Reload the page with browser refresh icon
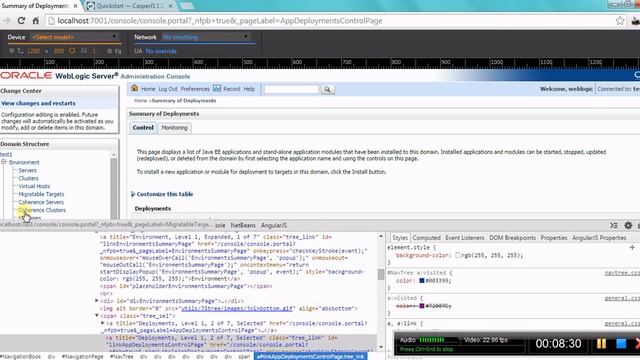The image size is (640, 360). coord(21,21)
